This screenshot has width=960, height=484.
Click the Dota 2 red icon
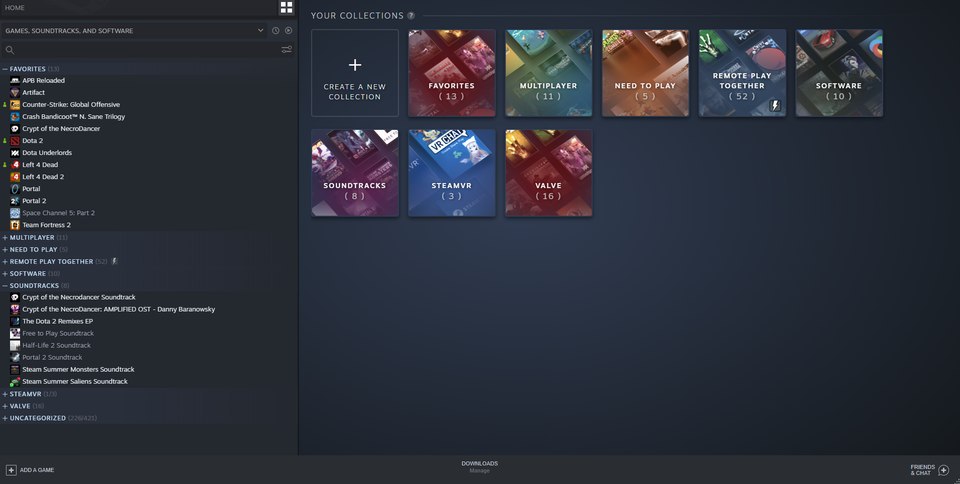click(15, 141)
